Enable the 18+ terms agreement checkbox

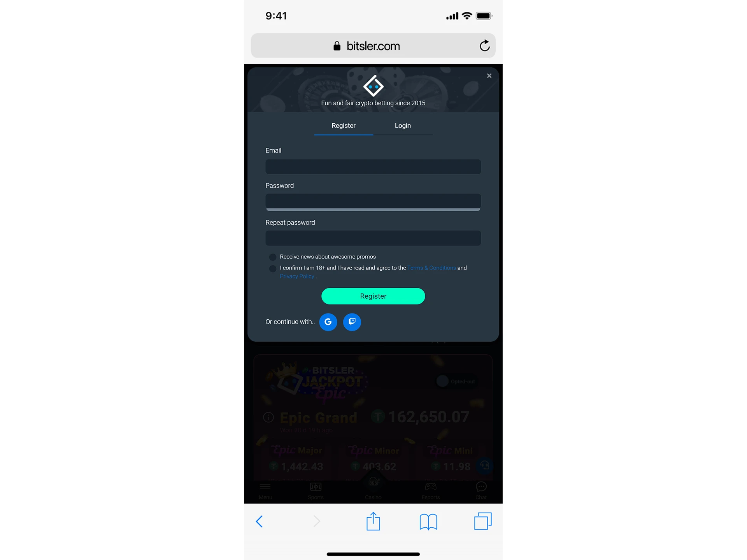point(272,268)
